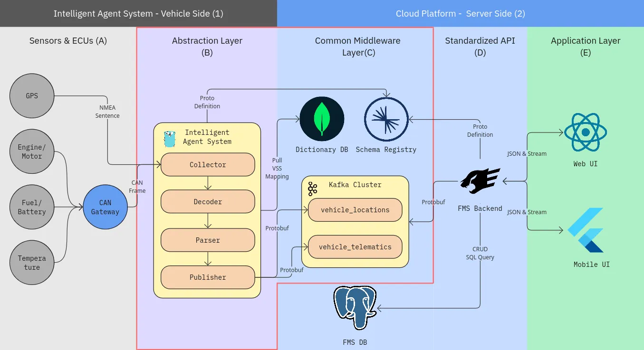Click the Schema Registry starburst icon
The width and height of the screenshot is (644, 350).
[x=386, y=119]
